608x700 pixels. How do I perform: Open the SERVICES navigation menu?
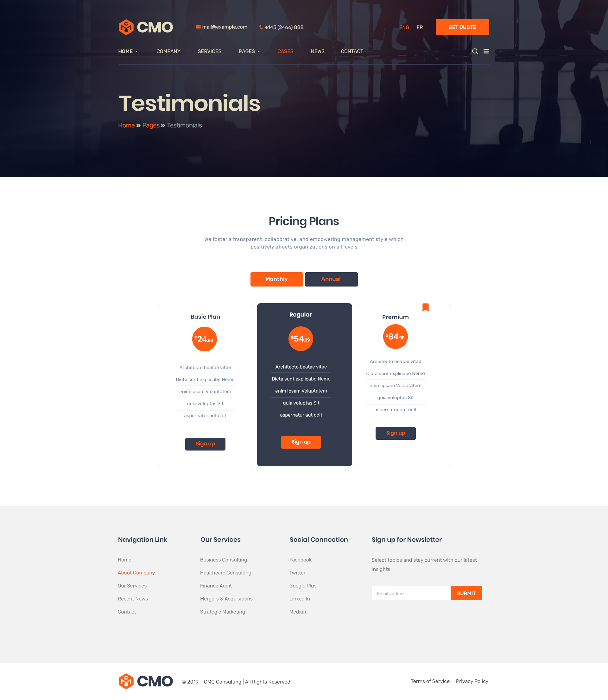[209, 51]
